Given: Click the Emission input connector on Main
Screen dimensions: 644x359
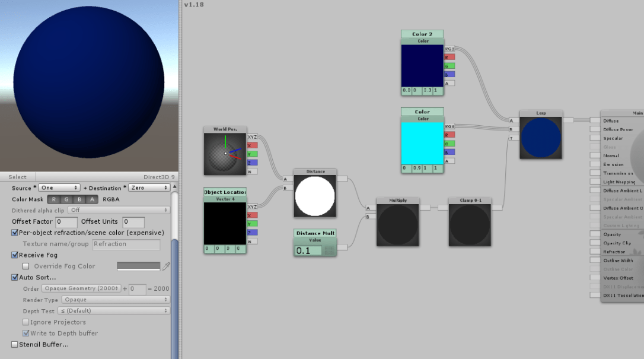Looking at the screenshot, I should [x=594, y=164].
